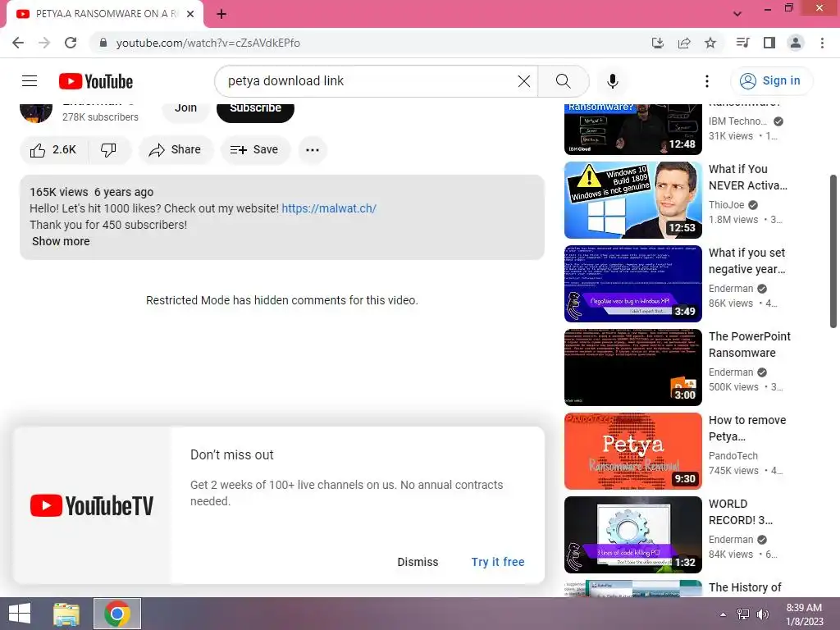Image resolution: width=840 pixels, height=630 pixels.
Task: Click title 'What if You NEVER Activa...'
Action: (748, 177)
